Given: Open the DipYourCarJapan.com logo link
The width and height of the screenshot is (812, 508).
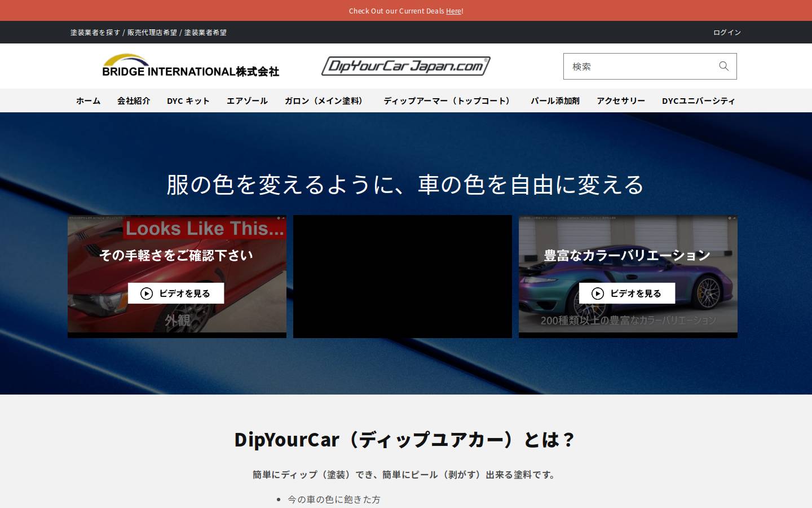Looking at the screenshot, I should coord(405,66).
